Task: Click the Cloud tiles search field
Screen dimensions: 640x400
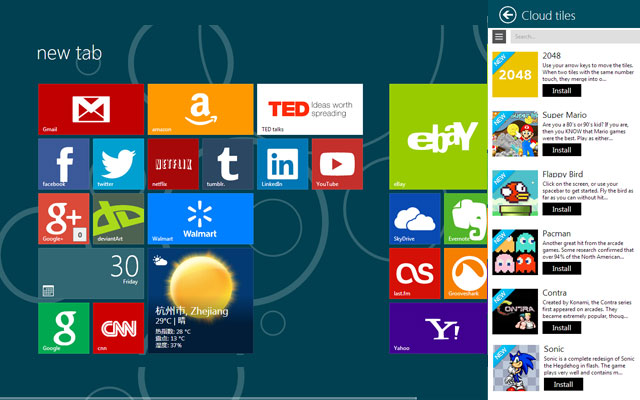Action: coord(575,37)
